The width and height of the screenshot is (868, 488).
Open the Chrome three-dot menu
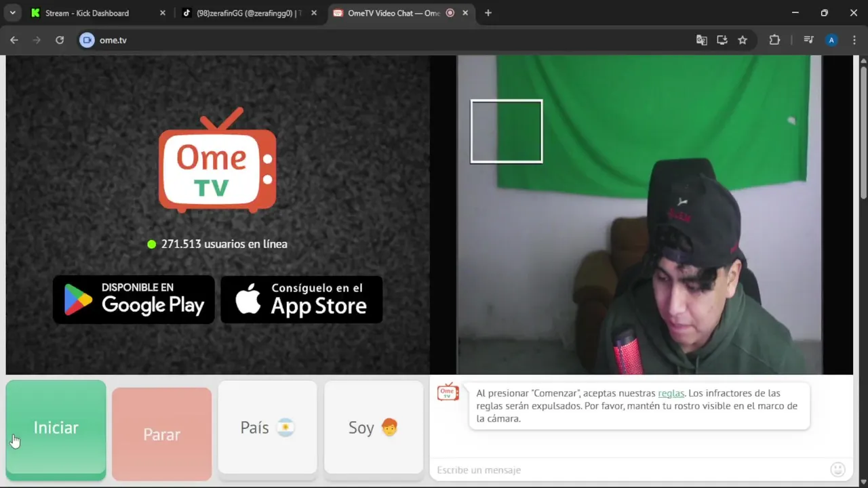(854, 40)
